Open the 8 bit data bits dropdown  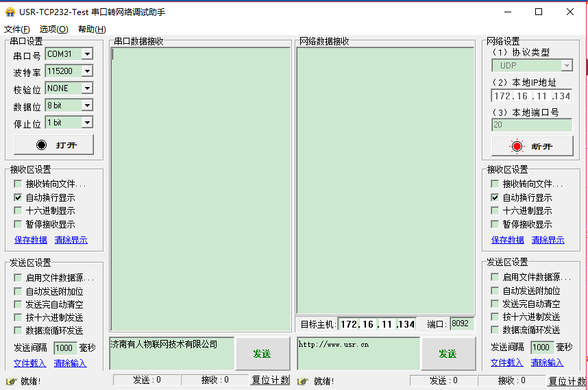point(87,106)
